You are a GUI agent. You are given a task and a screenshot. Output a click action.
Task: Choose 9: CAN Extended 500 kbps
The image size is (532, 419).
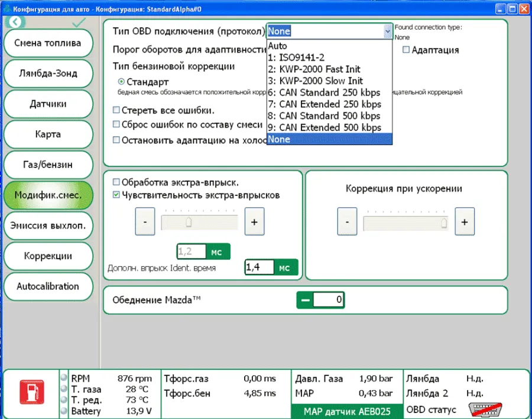pyautogui.click(x=329, y=127)
